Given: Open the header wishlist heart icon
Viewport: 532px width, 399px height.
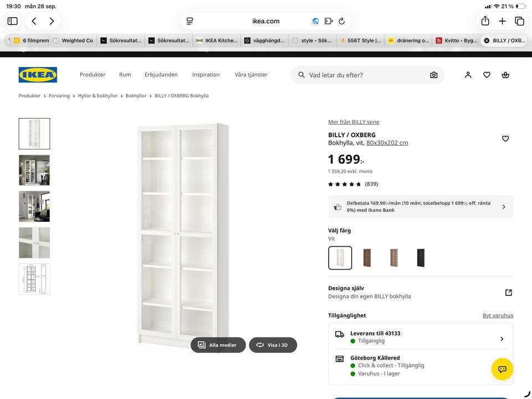Looking at the screenshot, I should pyautogui.click(x=487, y=75).
